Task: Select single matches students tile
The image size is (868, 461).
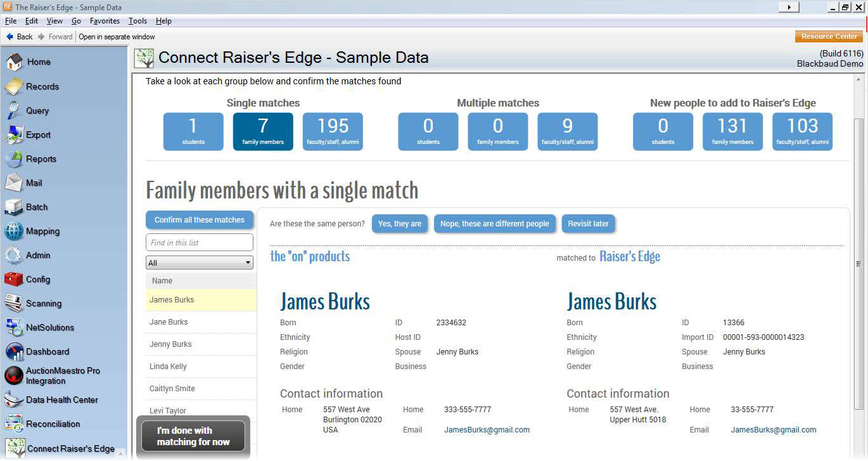Action: [x=193, y=132]
